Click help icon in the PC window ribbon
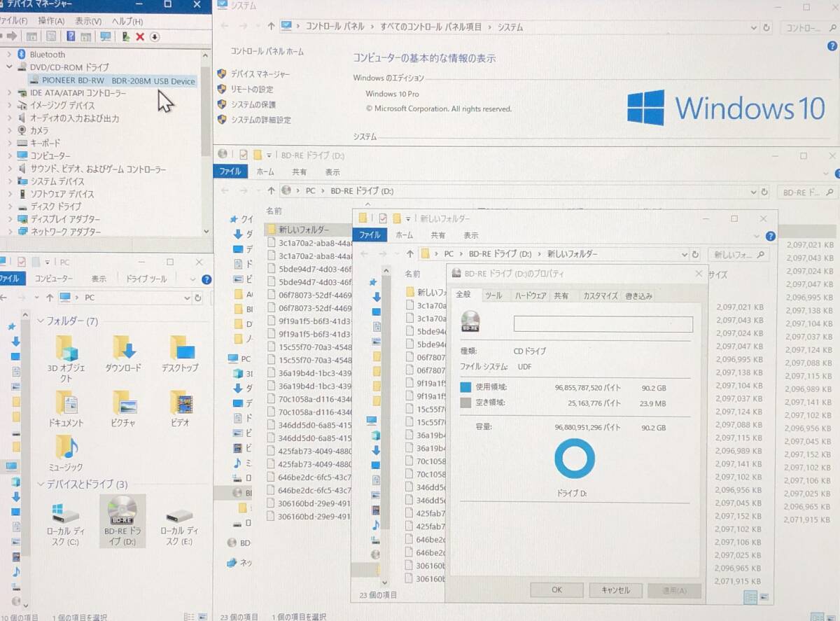This screenshot has height=621, width=840. [x=206, y=279]
